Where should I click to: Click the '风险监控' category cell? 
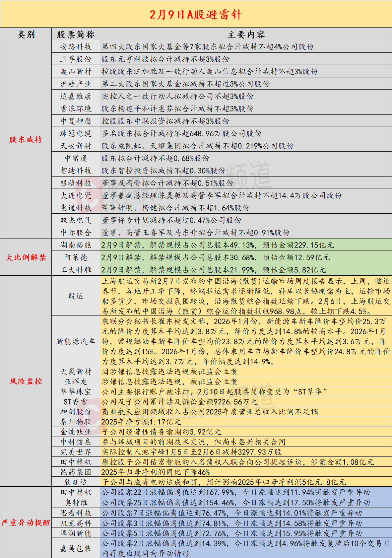pyautogui.click(x=26, y=381)
